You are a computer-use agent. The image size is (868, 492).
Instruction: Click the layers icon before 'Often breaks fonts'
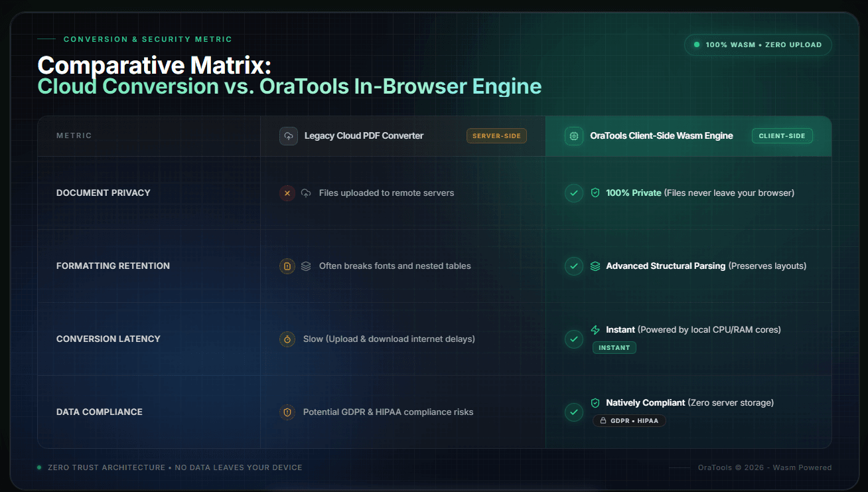tap(306, 266)
